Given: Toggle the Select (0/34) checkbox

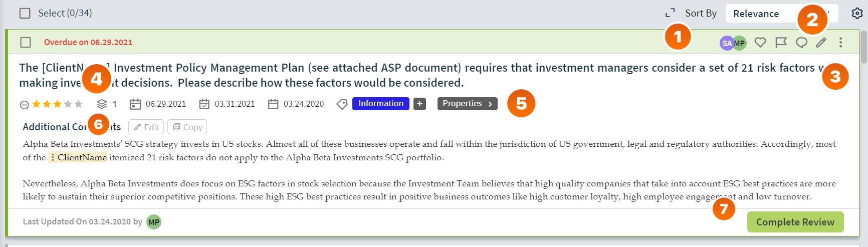Looking at the screenshot, I should click(25, 14).
